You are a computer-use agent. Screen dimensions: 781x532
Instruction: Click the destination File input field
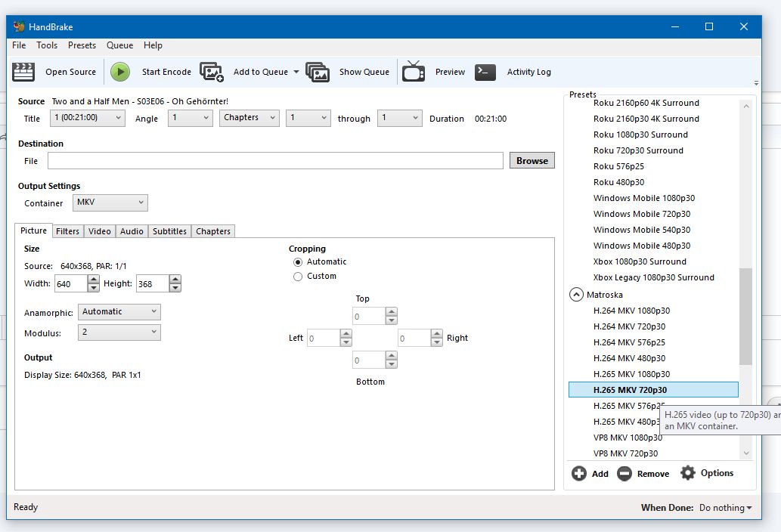pos(275,161)
